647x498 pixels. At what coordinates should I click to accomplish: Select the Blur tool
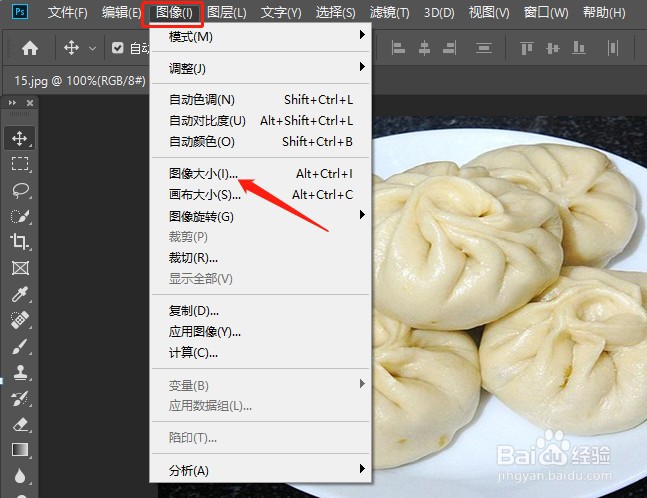tap(20, 476)
